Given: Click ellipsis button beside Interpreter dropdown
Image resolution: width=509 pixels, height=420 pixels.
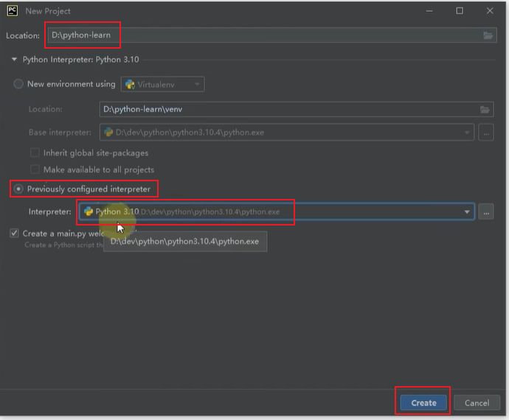Looking at the screenshot, I should (x=485, y=212).
